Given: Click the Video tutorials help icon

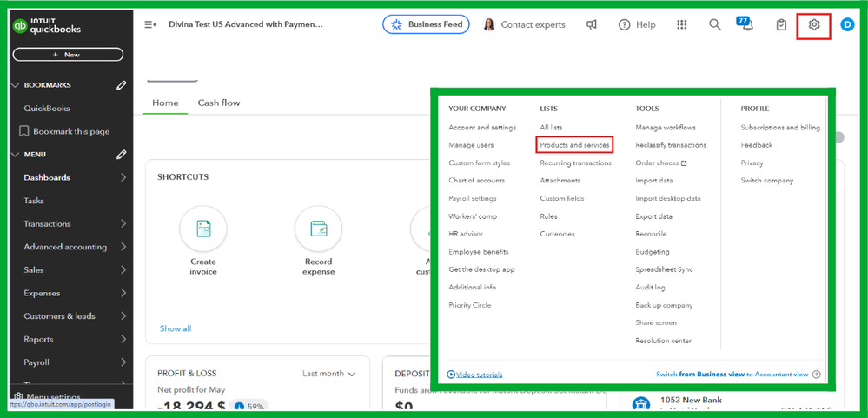Looking at the screenshot, I should pyautogui.click(x=451, y=375).
